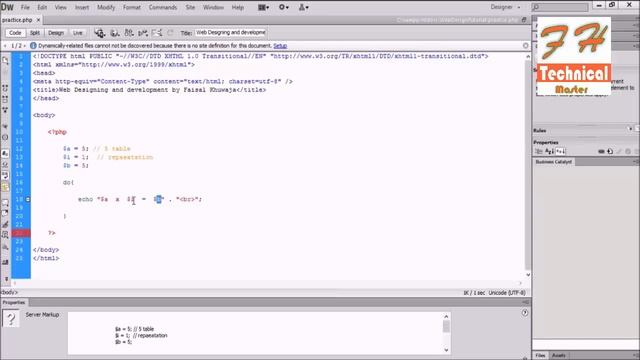Open the Extend Dreamweaver gear menu

pyautogui.click(x=283, y=7)
